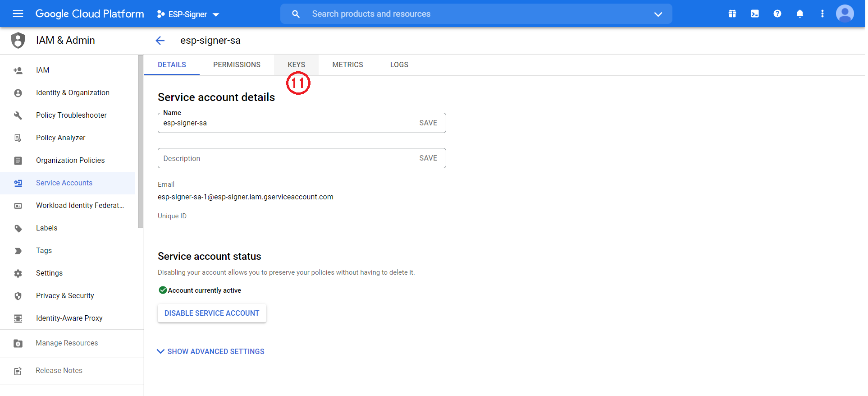Click the Workload Identity Federation icon
868x396 pixels.
(x=18, y=206)
